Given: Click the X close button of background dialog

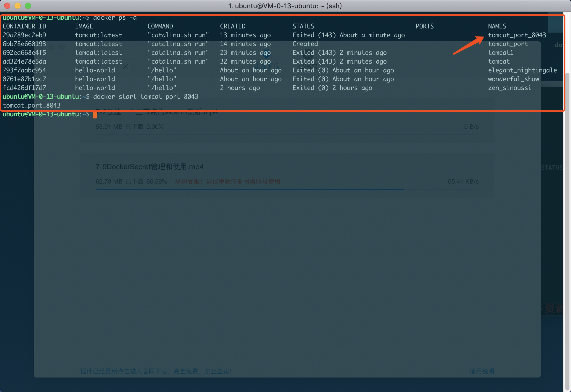Looking at the screenshot, I should click(x=125, y=67).
